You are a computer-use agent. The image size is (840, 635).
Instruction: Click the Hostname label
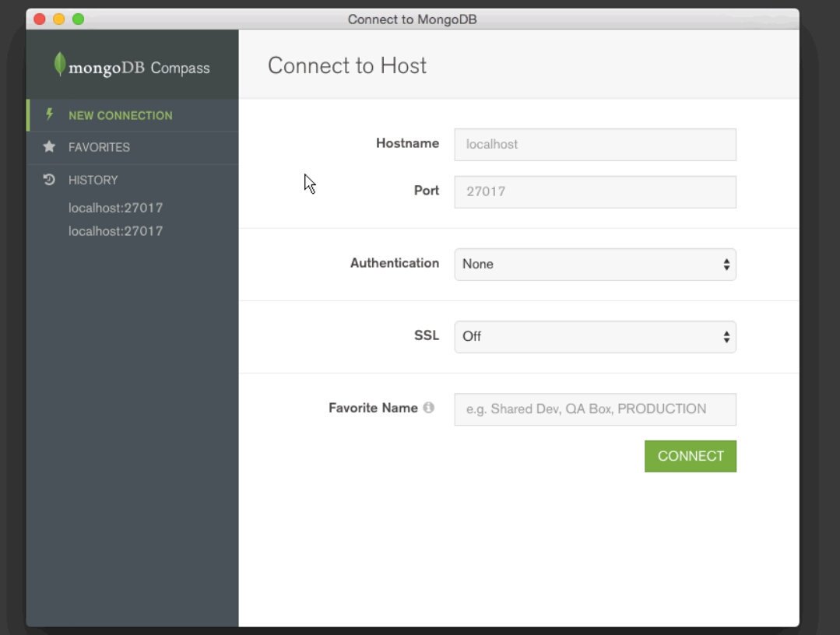tap(407, 143)
